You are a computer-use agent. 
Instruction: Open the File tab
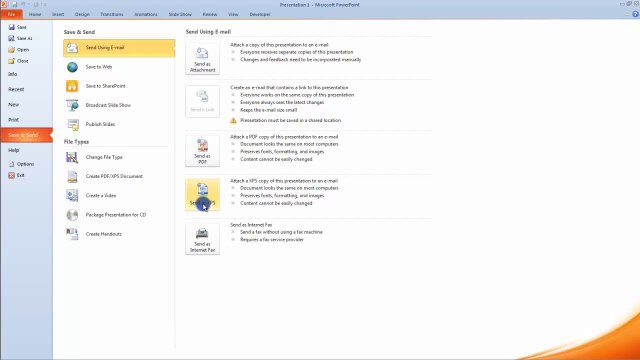(x=11, y=14)
